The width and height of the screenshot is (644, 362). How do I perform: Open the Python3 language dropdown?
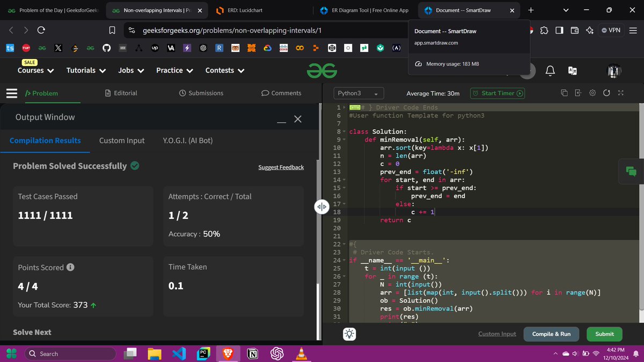[358, 93]
